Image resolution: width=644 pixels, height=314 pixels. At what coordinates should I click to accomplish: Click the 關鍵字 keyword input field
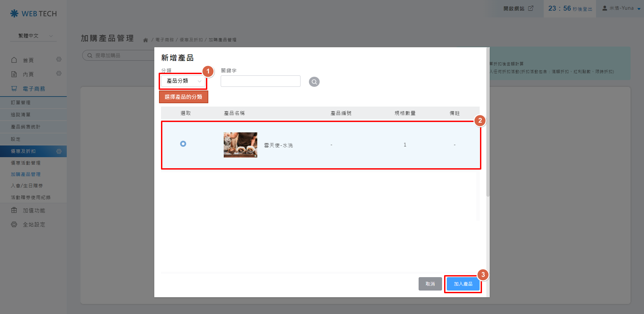(x=260, y=81)
